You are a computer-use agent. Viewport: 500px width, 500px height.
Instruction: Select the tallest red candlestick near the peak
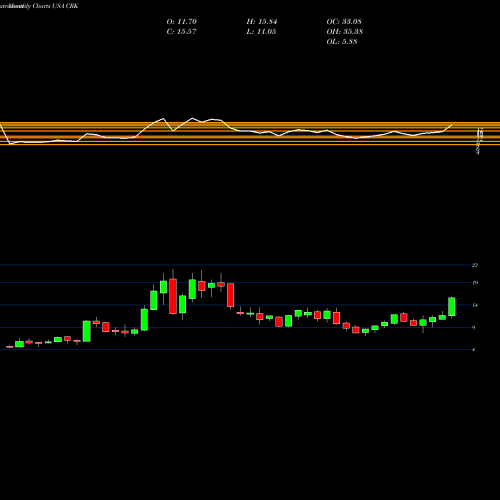click(x=173, y=296)
